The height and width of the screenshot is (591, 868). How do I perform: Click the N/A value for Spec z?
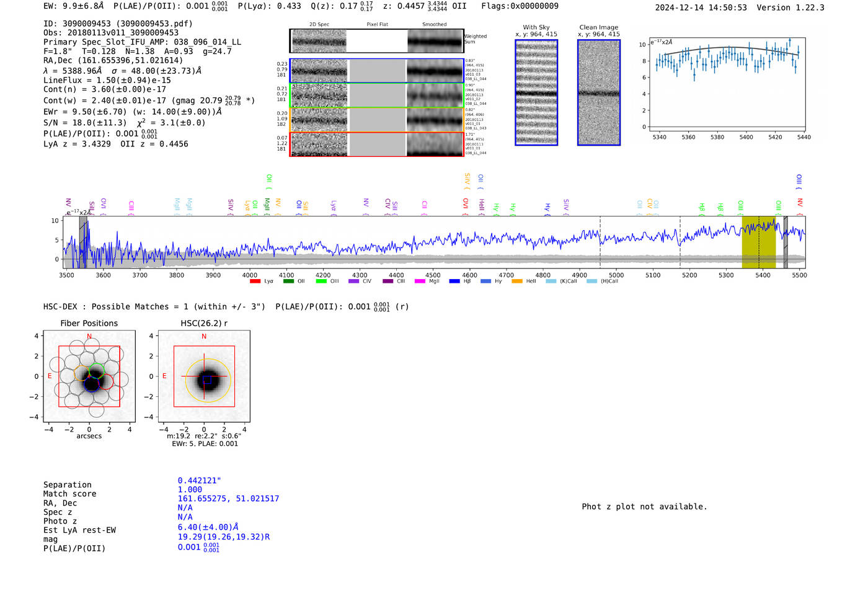[x=185, y=507]
